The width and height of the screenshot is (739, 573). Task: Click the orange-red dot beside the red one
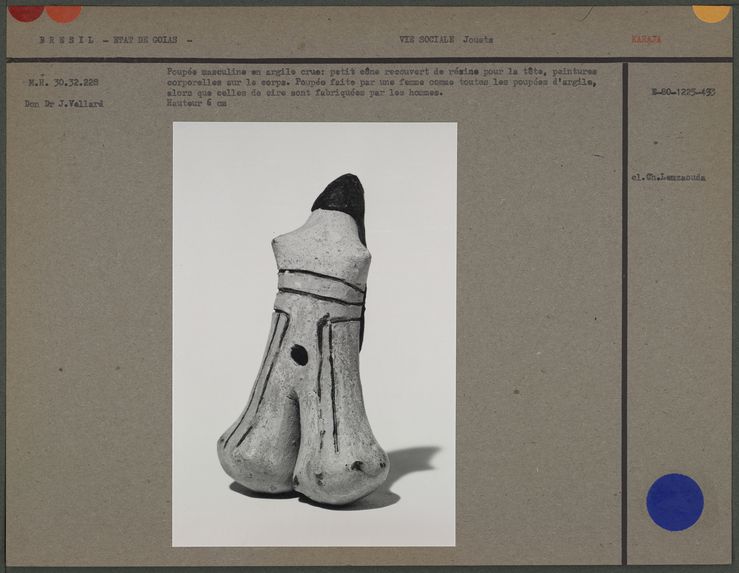pos(63,13)
